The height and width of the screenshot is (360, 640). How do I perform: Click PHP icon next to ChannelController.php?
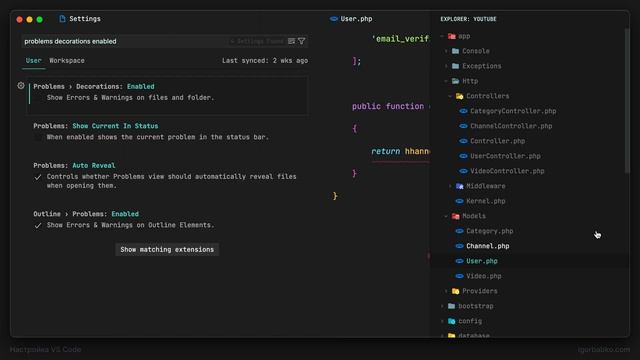463,126
